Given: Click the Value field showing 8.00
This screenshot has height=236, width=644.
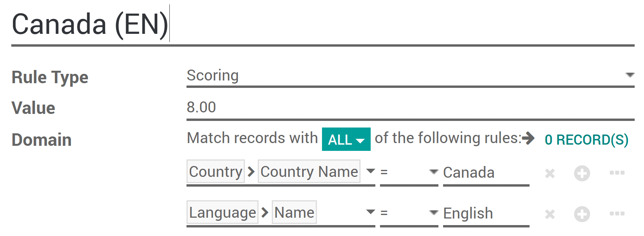Looking at the screenshot, I should [410, 107].
